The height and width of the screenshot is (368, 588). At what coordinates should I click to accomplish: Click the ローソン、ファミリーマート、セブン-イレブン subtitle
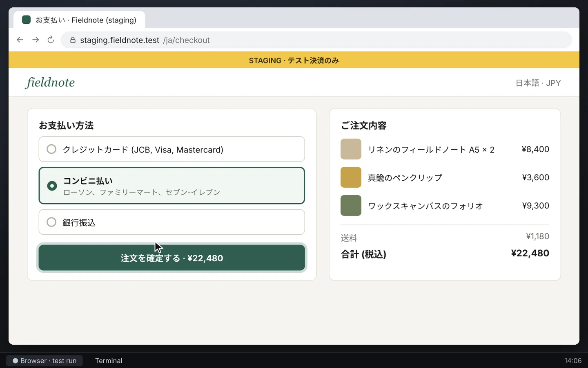click(x=142, y=192)
